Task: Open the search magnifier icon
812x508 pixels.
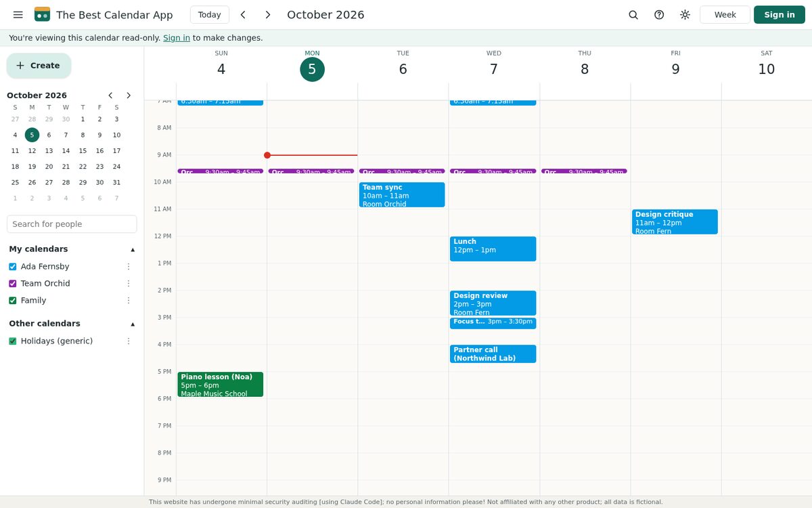Action: tap(633, 15)
